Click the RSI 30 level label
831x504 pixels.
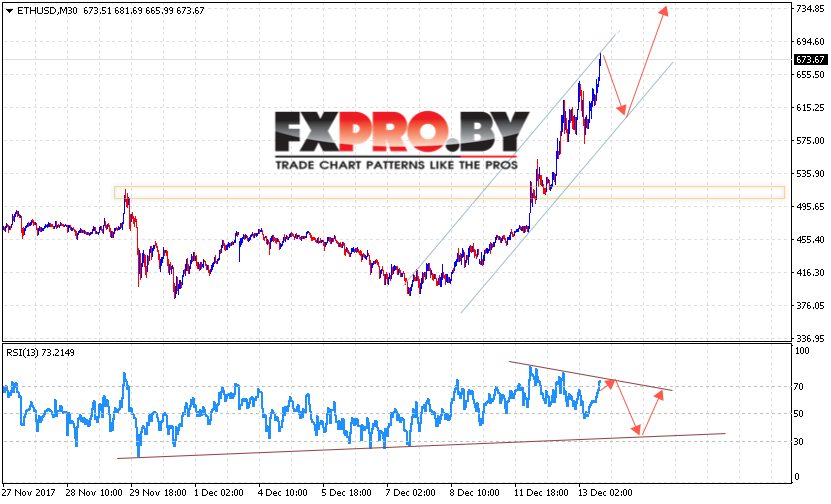[x=800, y=441]
